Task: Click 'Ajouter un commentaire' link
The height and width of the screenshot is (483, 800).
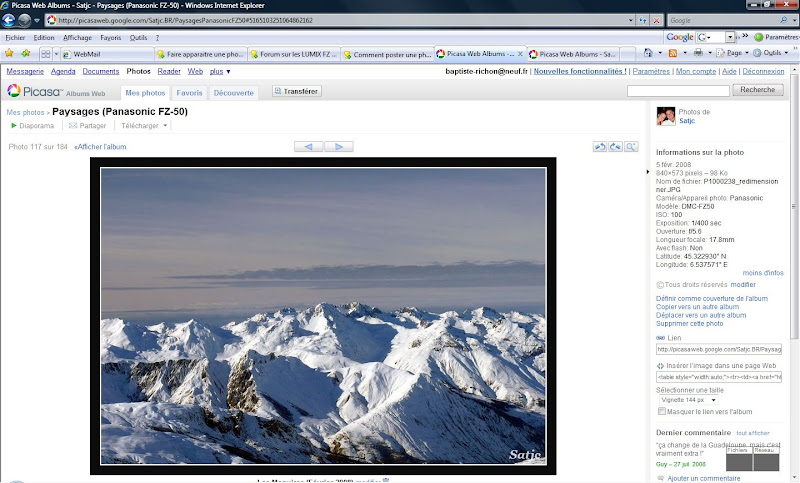Action: coord(704,478)
